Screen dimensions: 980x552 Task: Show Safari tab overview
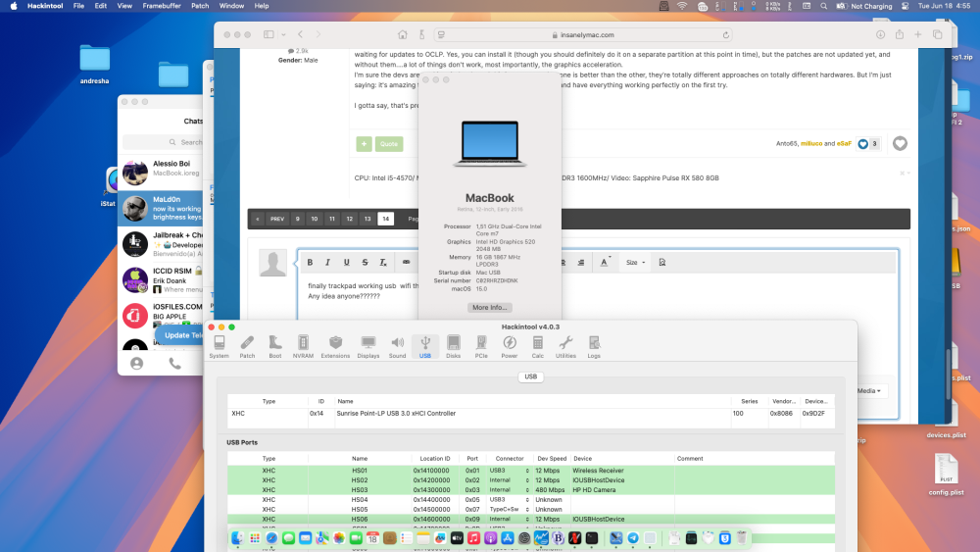(x=938, y=35)
